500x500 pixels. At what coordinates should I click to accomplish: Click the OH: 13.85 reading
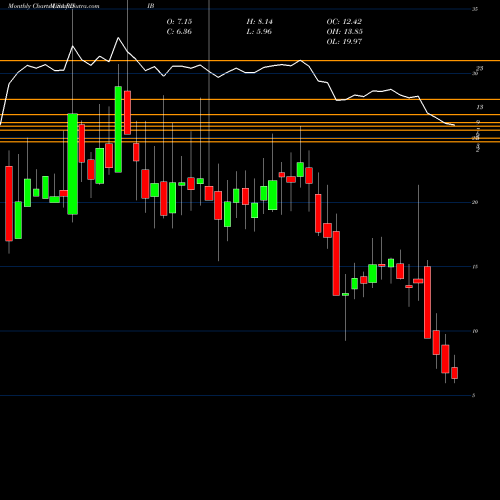point(345,32)
